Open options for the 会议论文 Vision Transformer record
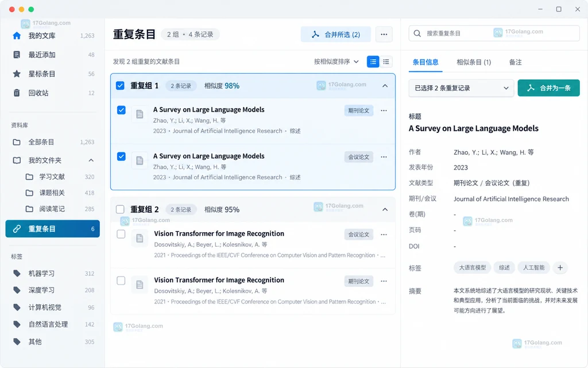Image resolution: width=588 pixels, height=368 pixels. tap(384, 235)
